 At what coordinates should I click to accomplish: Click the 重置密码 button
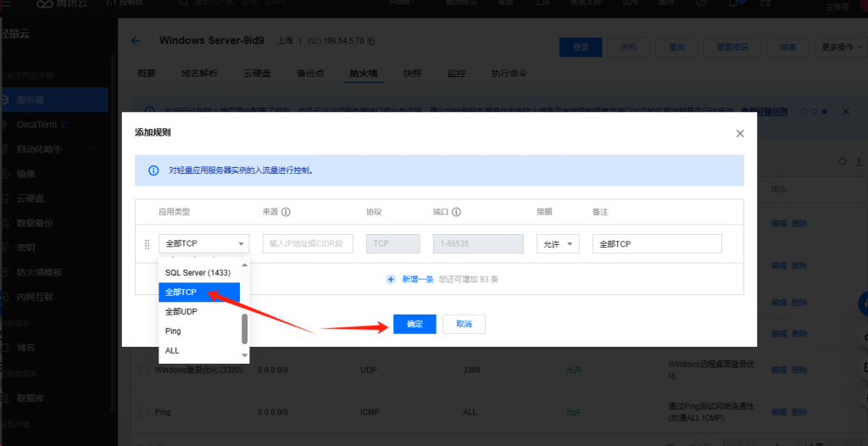tap(733, 47)
